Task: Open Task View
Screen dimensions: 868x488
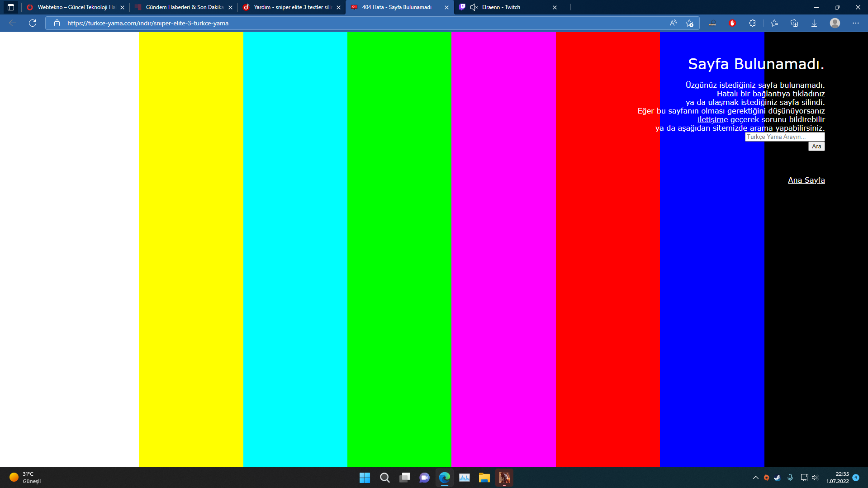Action: 404,478
